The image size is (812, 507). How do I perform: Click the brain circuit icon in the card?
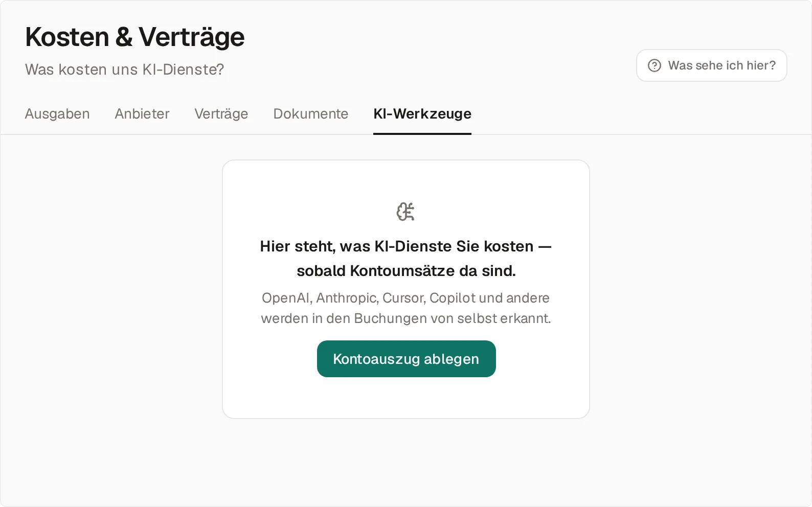[406, 212]
